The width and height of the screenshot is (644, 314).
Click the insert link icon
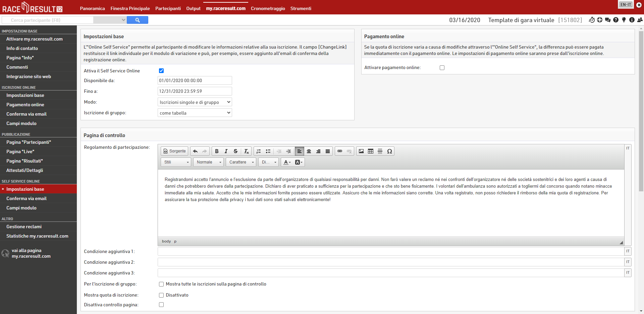click(340, 151)
